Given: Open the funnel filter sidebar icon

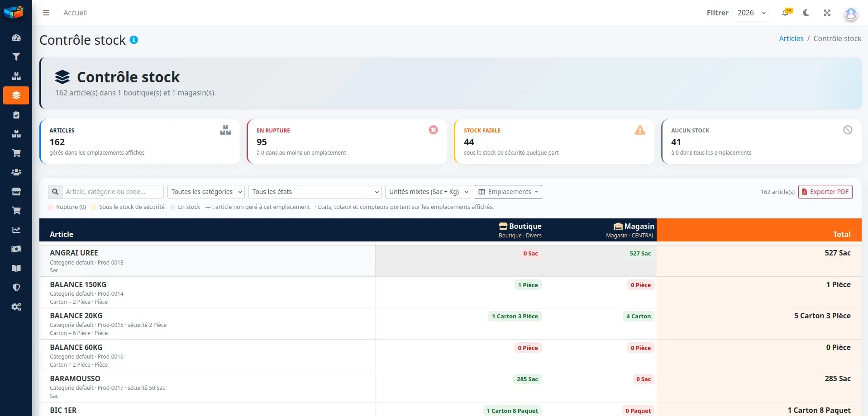Looking at the screenshot, I should 16,57.
